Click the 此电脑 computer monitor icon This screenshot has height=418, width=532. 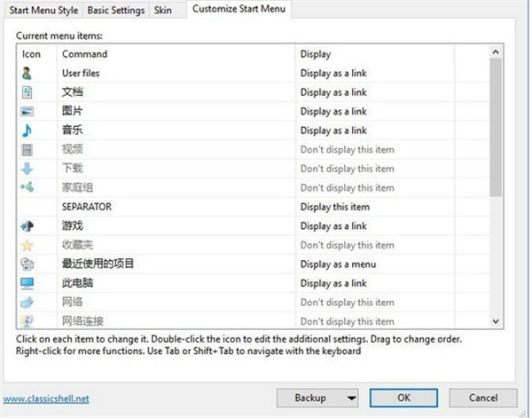pyautogui.click(x=27, y=283)
